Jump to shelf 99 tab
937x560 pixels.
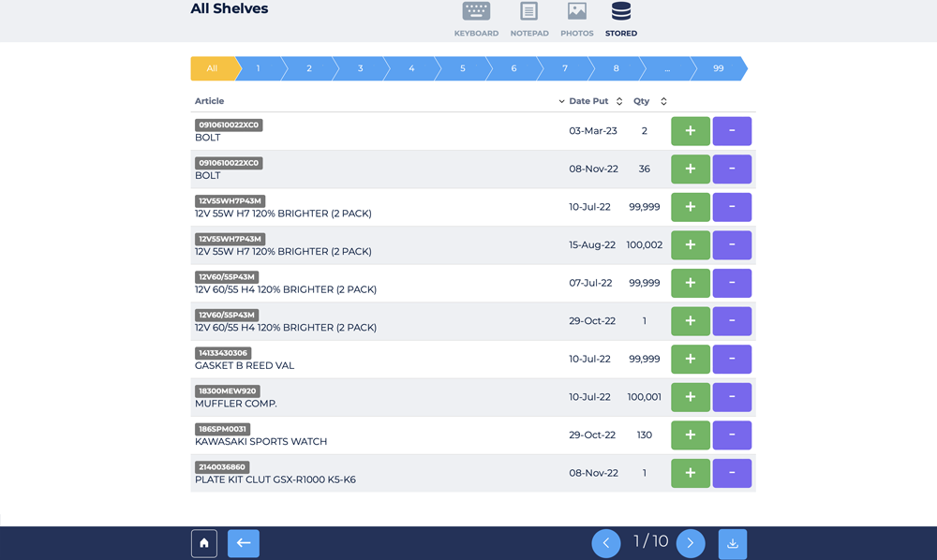point(718,68)
